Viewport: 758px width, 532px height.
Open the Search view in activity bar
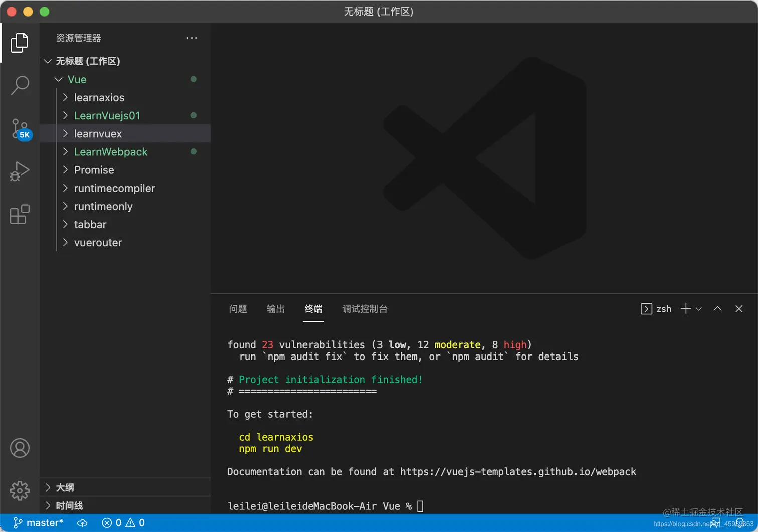click(20, 86)
